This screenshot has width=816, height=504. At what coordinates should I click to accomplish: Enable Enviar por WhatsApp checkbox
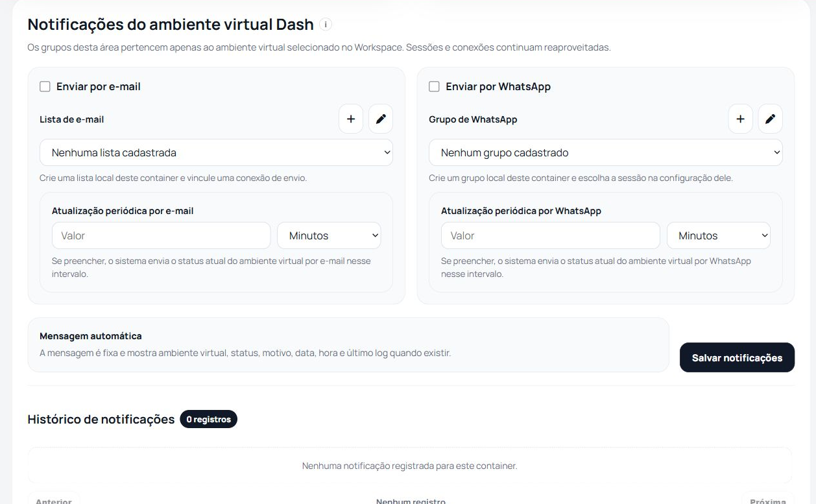[x=434, y=86]
